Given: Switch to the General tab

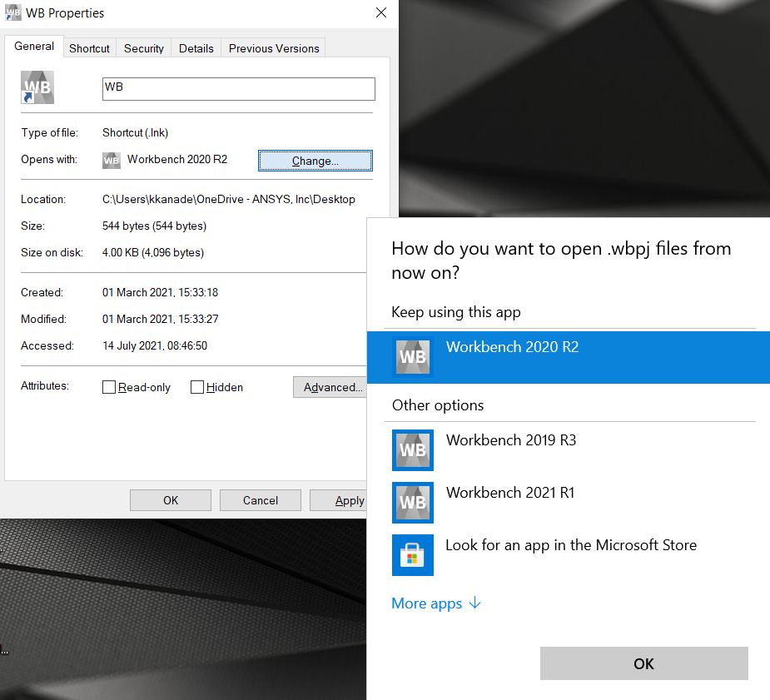Looking at the screenshot, I should click(x=34, y=46).
